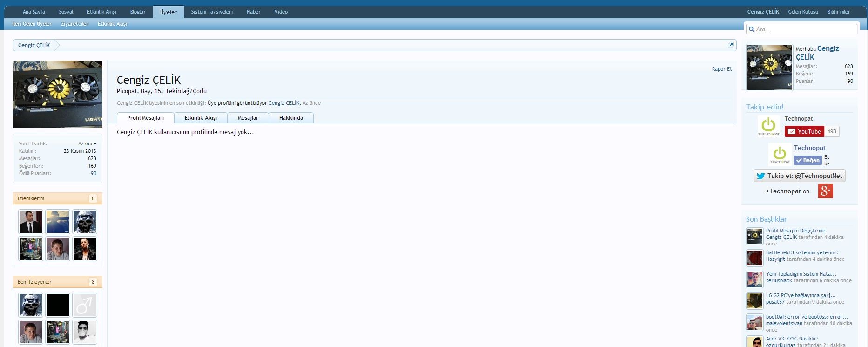Image resolution: width=868 pixels, height=347 pixels.
Task: Click the Cengiz ÇELİK breadcrumb
Action: tap(34, 45)
